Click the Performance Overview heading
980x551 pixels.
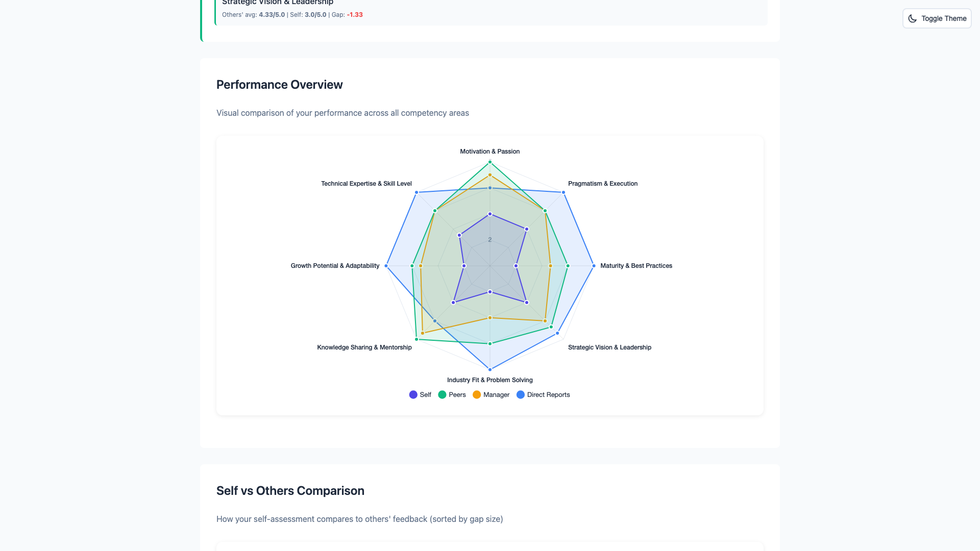click(279, 85)
